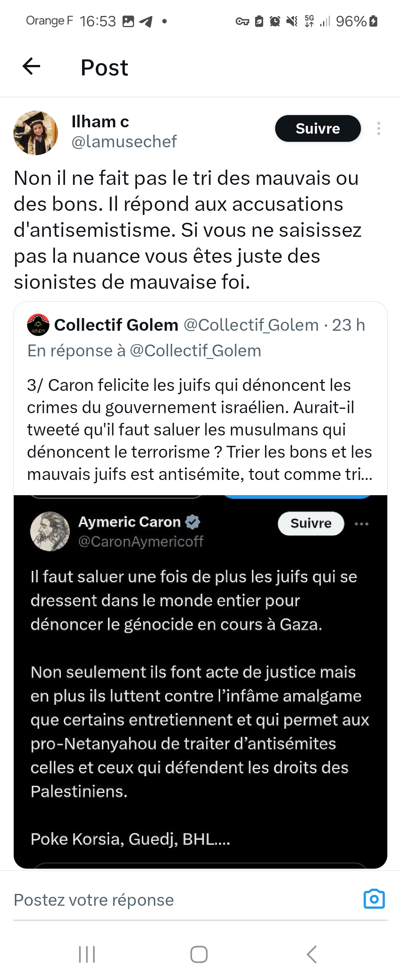Tap the back arrow beside Post
Image resolution: width=401 pixels, height=980 pixels.
point(32,66)
